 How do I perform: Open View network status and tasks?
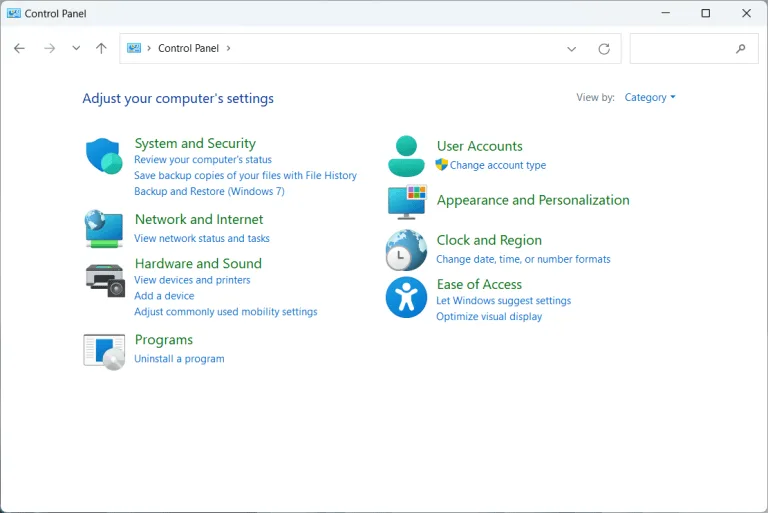202,238
